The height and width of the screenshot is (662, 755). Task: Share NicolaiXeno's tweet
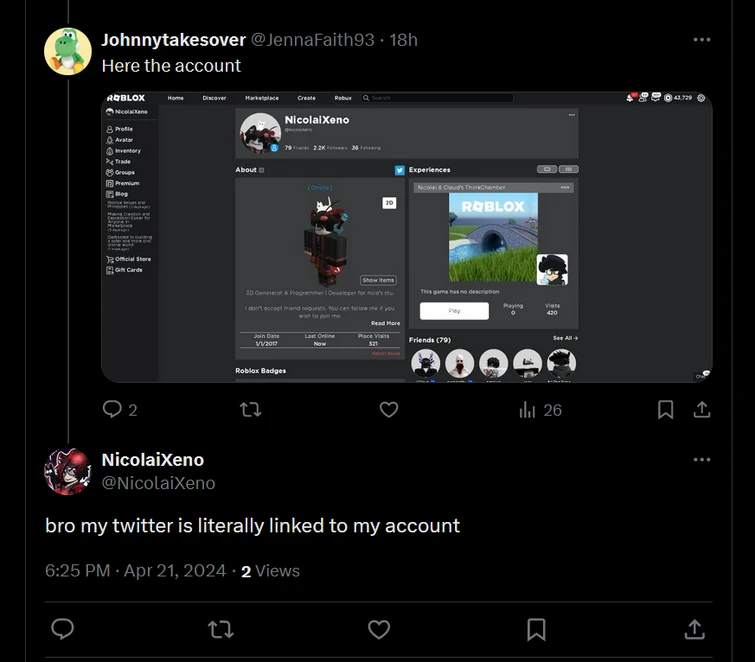[694, 629]
